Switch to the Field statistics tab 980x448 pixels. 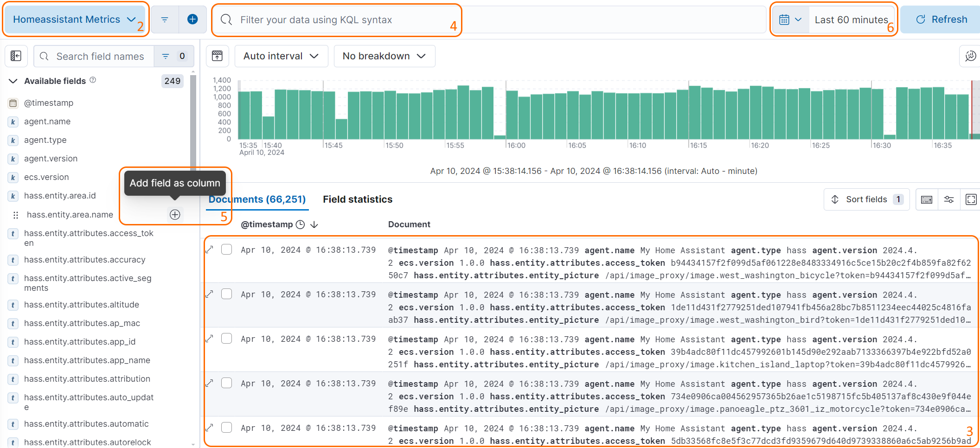point(358,199)
